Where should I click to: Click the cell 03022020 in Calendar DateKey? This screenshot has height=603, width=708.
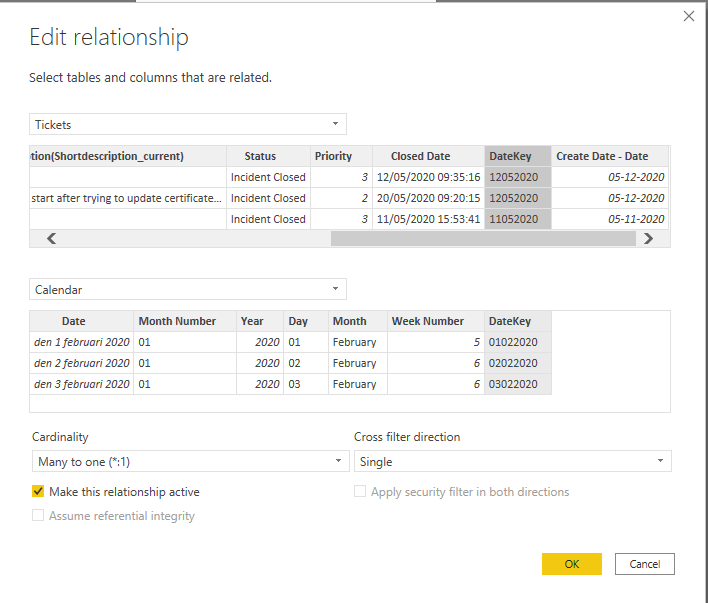517,384
